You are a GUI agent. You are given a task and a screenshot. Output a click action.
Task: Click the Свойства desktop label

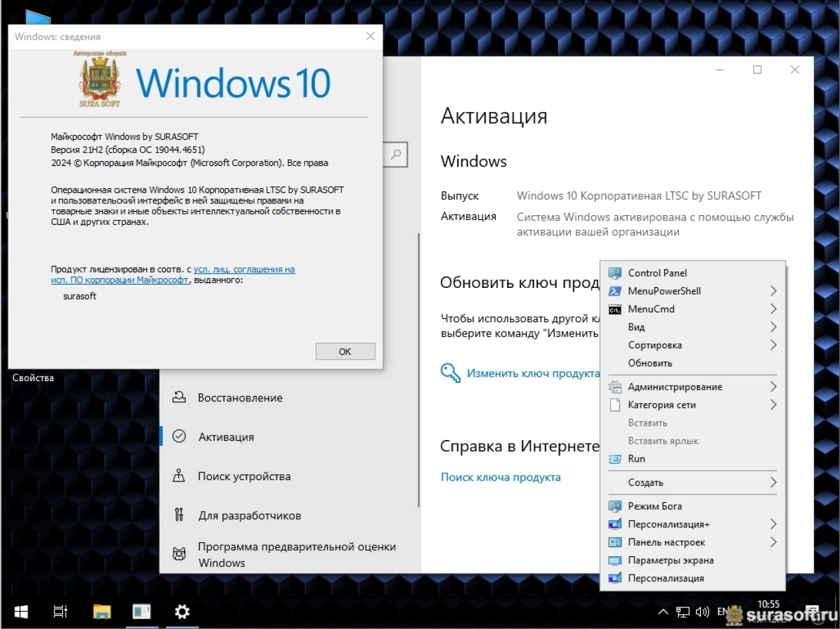tap(33, 378)
